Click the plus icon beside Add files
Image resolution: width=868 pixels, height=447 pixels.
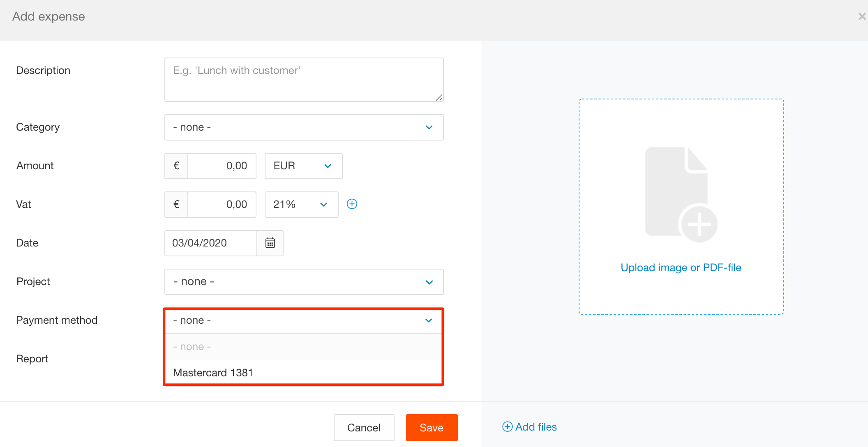[x=508, y=427]
